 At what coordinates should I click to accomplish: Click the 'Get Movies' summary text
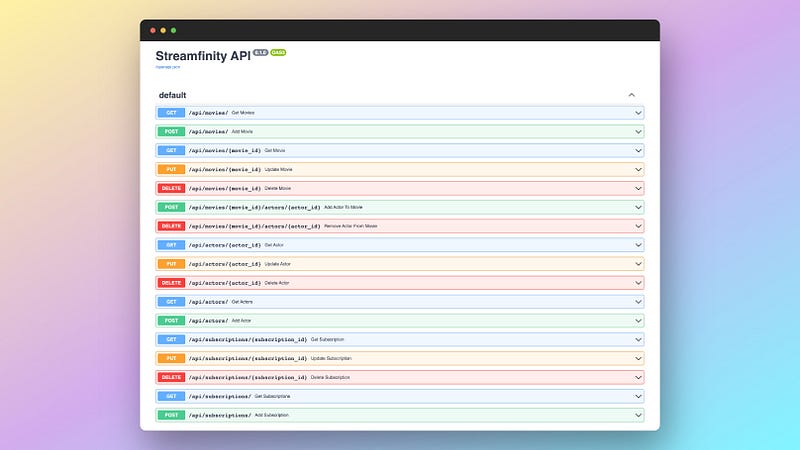(243, 113)
